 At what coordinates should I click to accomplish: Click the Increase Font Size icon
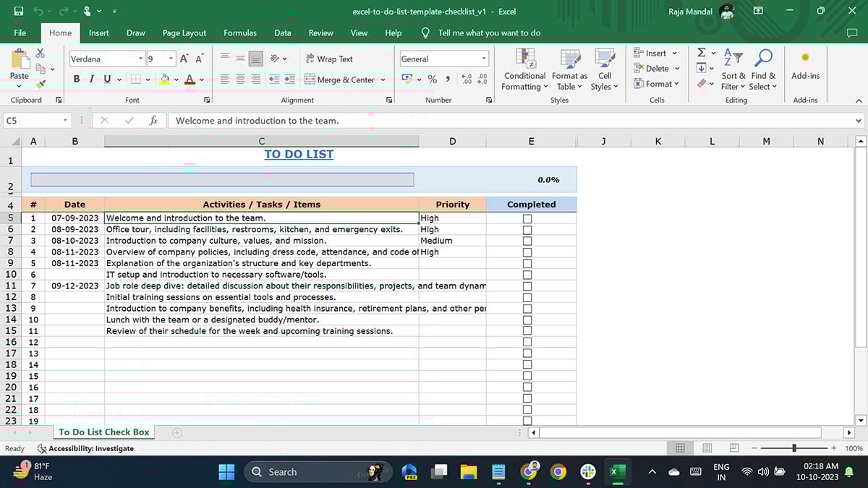point(184,59)
